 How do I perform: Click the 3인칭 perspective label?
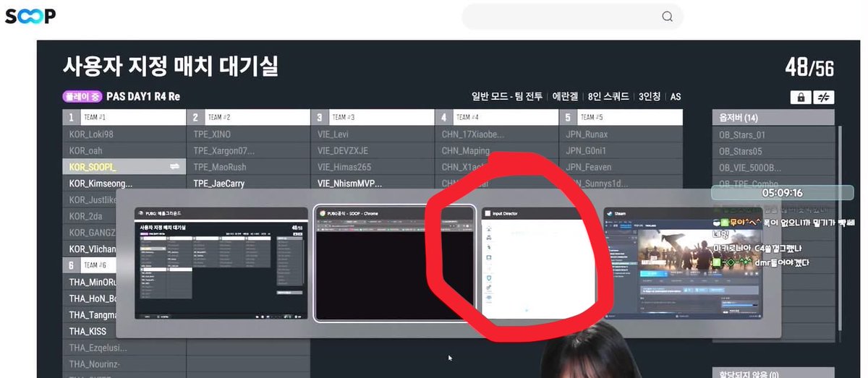[650, 97]
